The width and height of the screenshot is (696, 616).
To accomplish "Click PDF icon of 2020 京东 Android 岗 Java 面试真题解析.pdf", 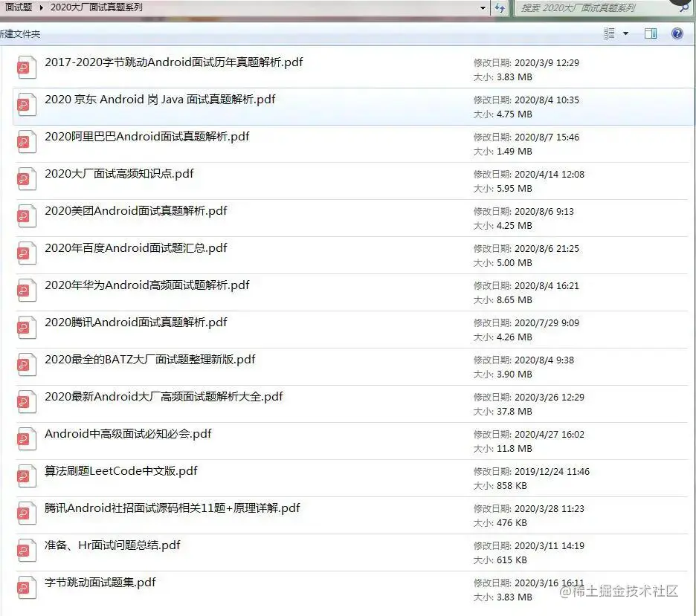I will [x=26, y=105].
